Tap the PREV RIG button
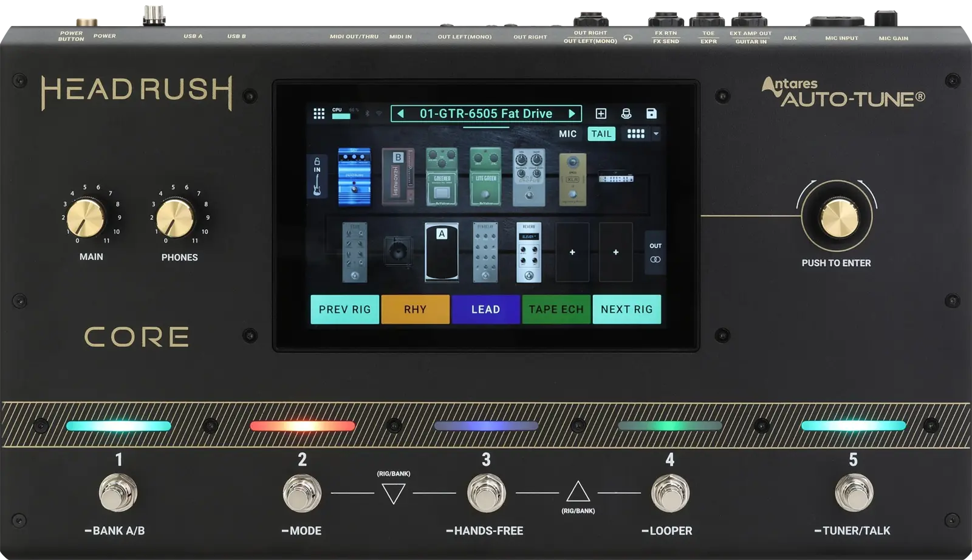The image size is (972, 560). [344, 309]
